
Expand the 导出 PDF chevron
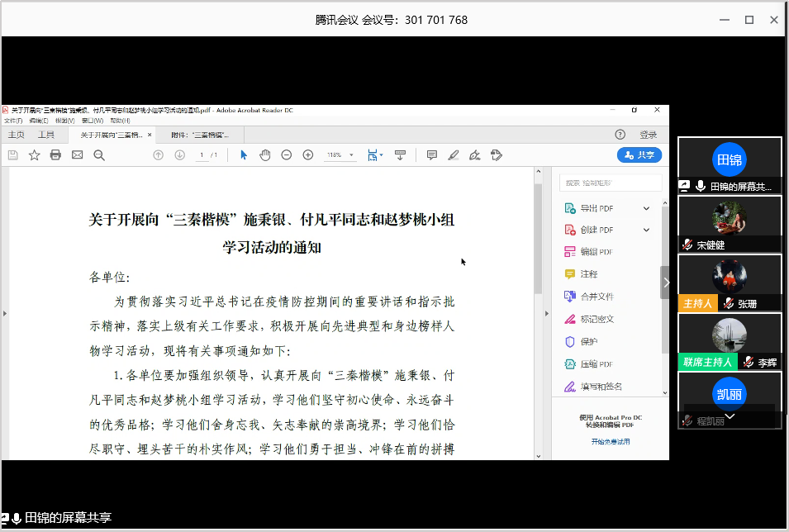(x=647, y=208)
